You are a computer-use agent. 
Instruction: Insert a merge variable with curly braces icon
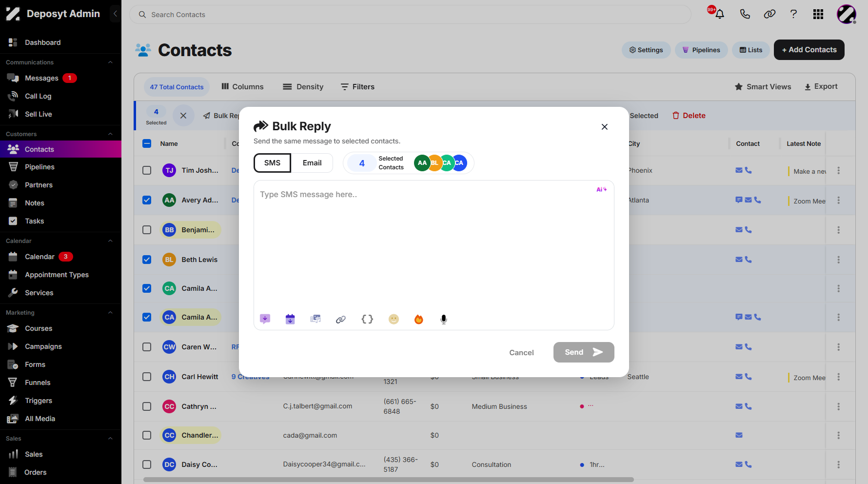point(367,319)
